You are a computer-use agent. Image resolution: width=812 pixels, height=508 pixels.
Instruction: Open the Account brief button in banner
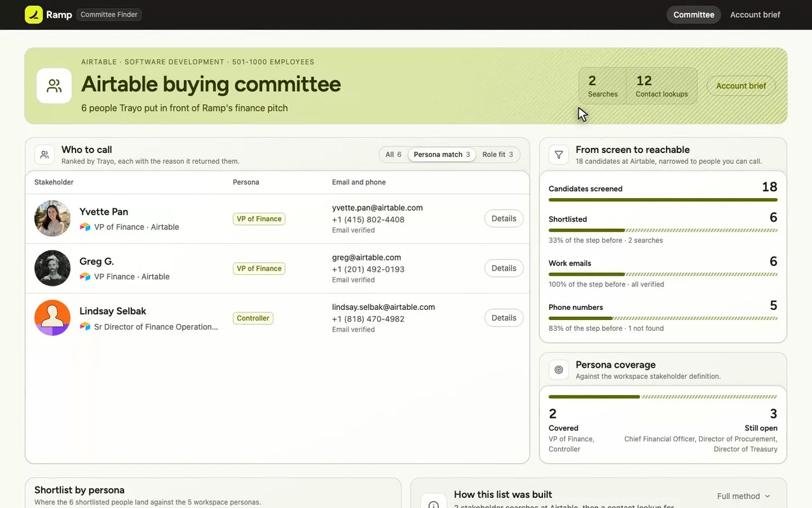click(x=741, y=86)
